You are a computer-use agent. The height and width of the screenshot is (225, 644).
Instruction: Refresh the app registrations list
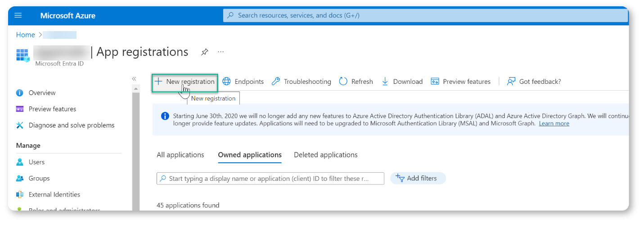click(x=356, y=82)
